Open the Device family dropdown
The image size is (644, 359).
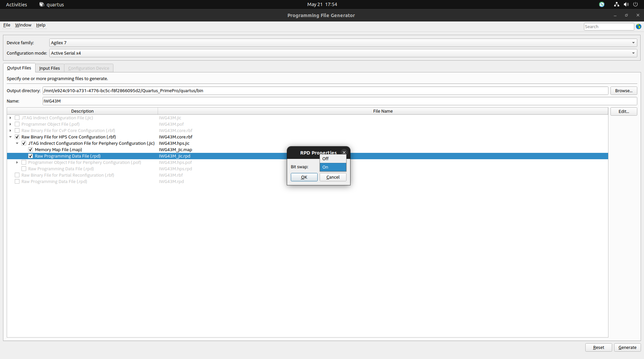pos(343,43)
